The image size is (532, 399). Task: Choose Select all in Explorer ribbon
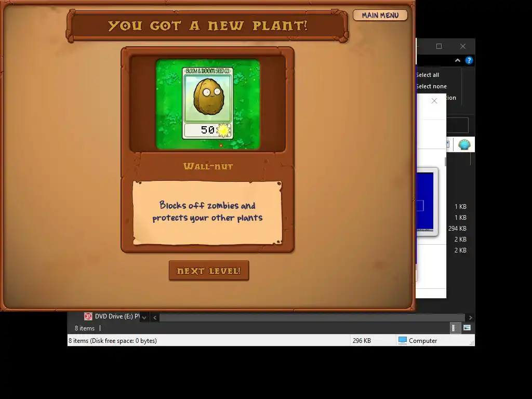(428, 75)
